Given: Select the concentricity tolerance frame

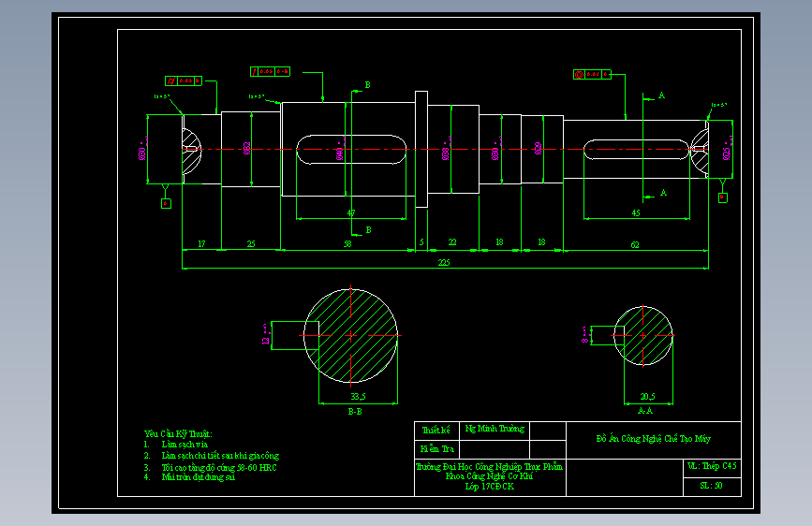Looking at the screenshot, I should (592, 75).
